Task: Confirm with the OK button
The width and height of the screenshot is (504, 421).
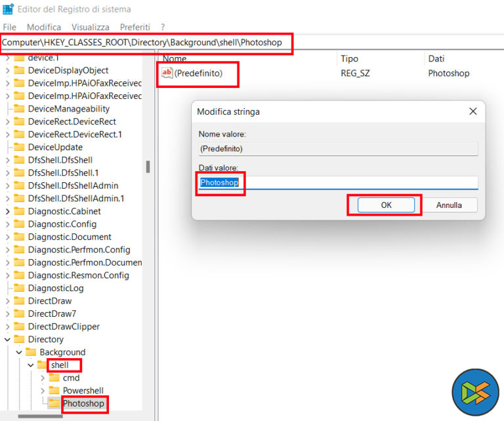Action: point(386,205)
